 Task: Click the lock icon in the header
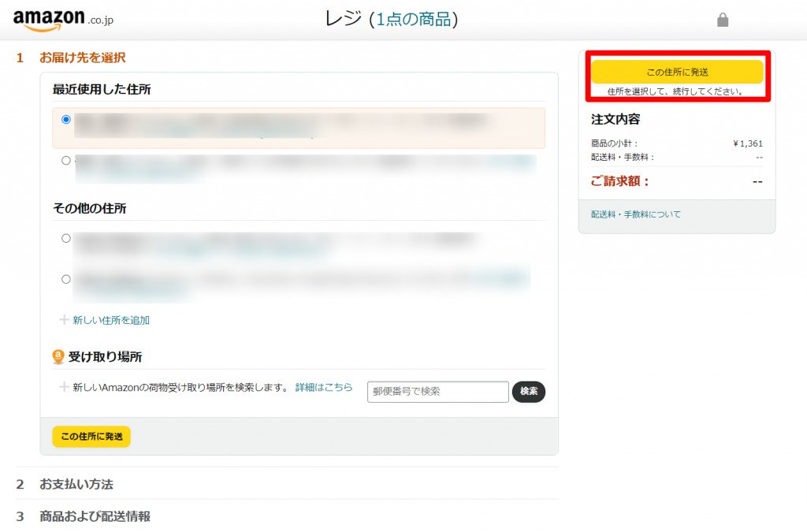(x=723, y=19)
